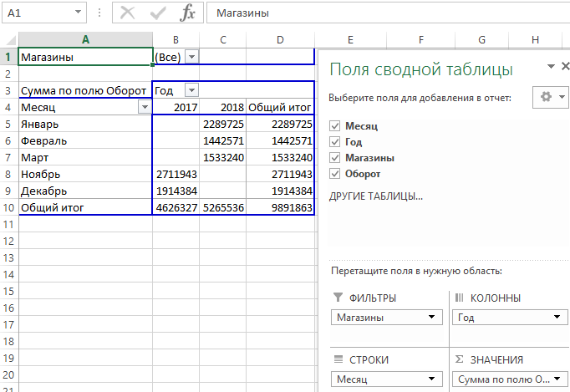
Task: Select column G header
Action: pyautogui.click(x=481, y=39)
